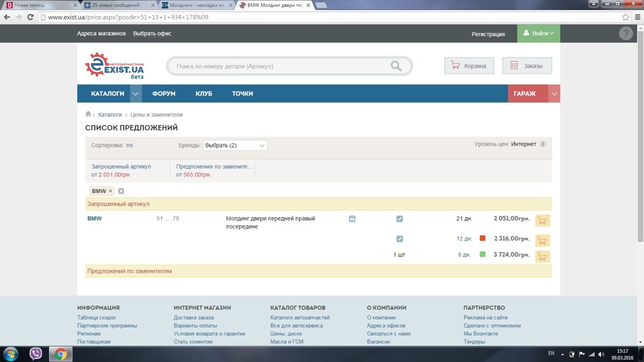This screenshot has width=644, height=362.
Task: Click the price level info icon
Action: 543,144
